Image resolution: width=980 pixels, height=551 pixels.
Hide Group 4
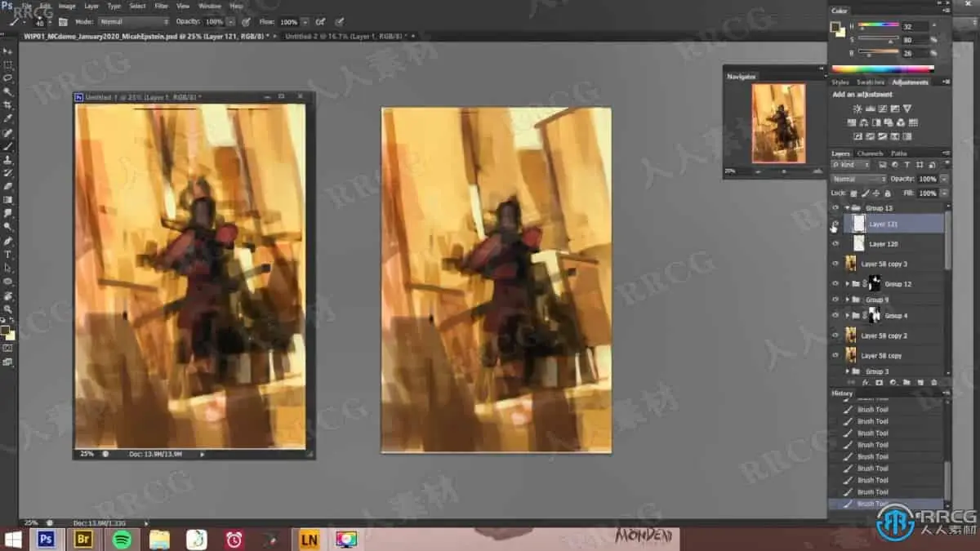point(835,315)
